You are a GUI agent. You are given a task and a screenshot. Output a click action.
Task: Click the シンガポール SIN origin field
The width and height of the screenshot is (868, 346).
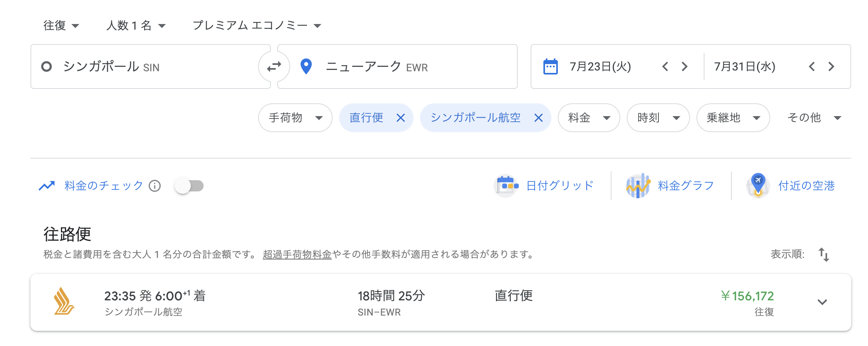[x=151, y=66]
